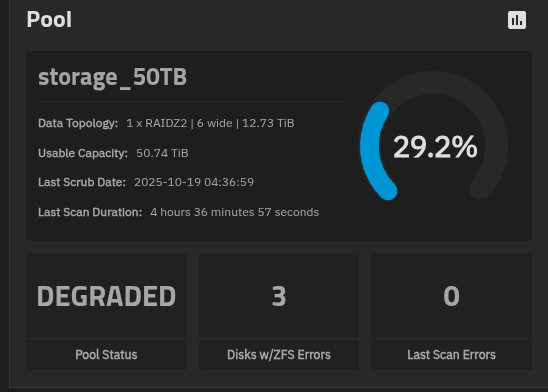Click the scrub date 2025-10-19 value
548x392 pixels.
click(x=194, y=182)
